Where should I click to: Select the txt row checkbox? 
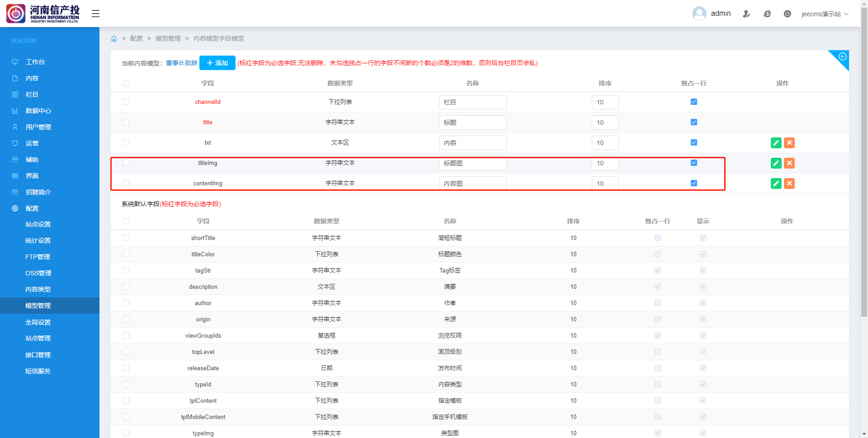pos(126,142)
